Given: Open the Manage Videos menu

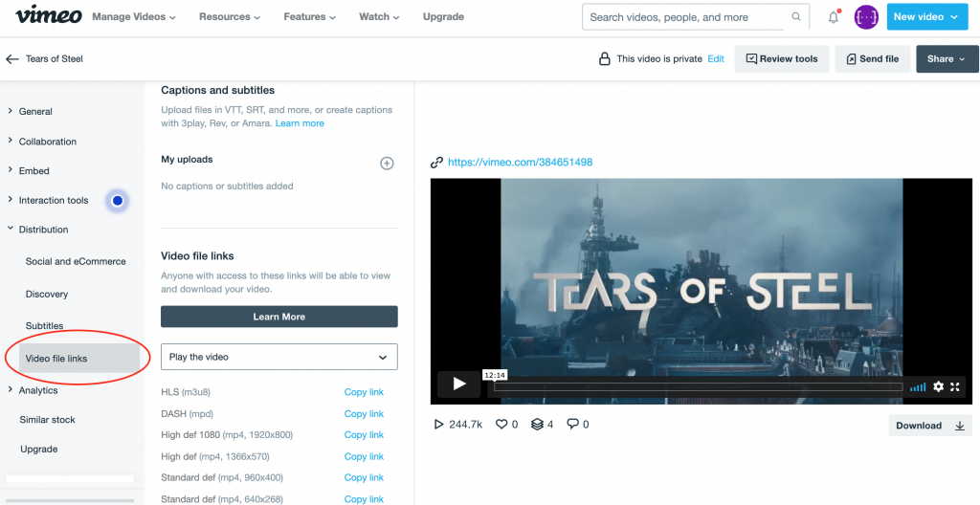Looking at the screenshot, I should 134,17.
